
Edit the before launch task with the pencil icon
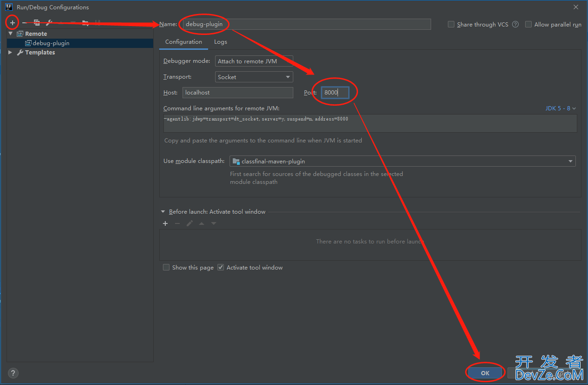189,223
